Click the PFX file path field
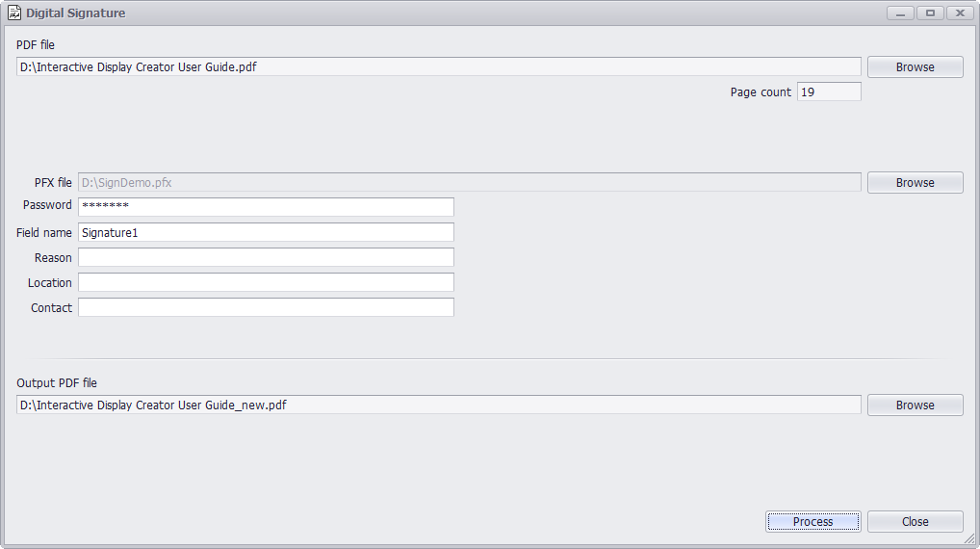Image resolution: width=980 pixels, height=549 pixels. pyautogui.click(x=470, y=183)
